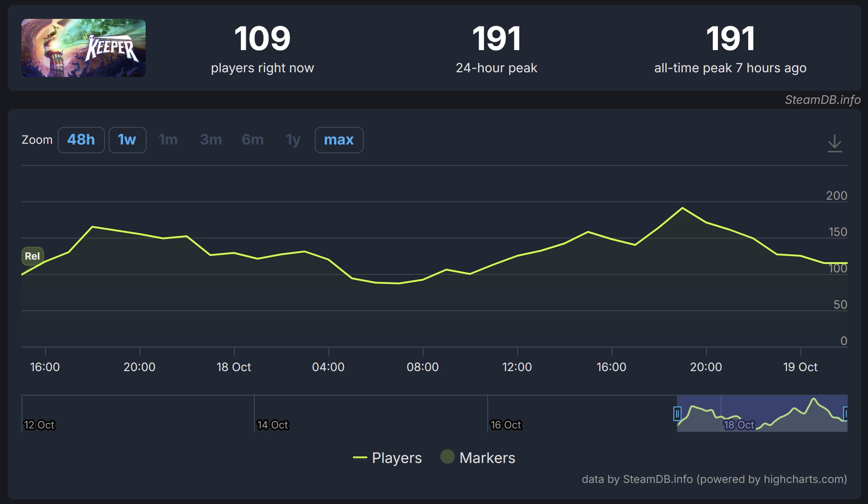Viewport: 868px width, 504px height.
Task: Select the 1w zoom range
Action: (x=127, y=140)
